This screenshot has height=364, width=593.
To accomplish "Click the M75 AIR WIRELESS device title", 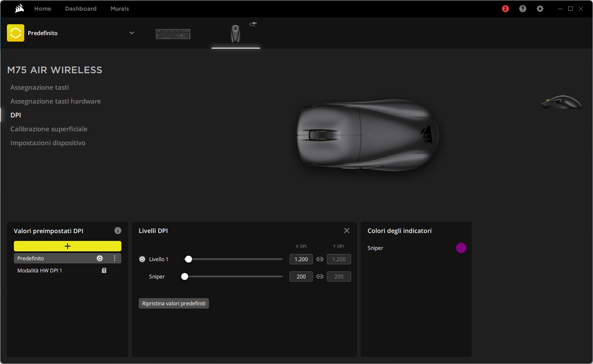I will coord(55,70).
